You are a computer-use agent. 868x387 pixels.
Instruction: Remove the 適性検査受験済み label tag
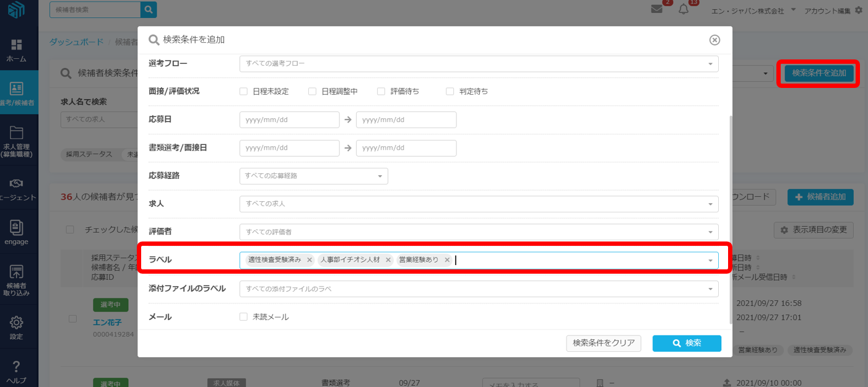point(310,260)
